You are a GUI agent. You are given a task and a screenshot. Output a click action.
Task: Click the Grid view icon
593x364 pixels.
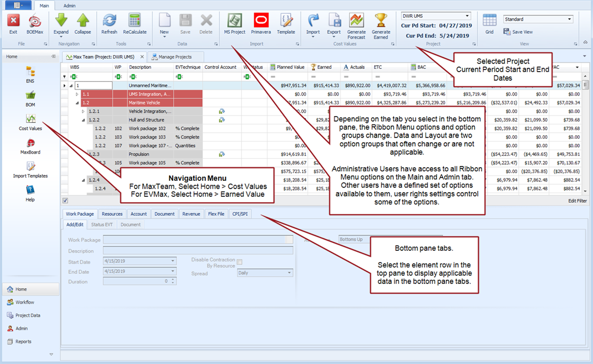[x=489, y=22]
